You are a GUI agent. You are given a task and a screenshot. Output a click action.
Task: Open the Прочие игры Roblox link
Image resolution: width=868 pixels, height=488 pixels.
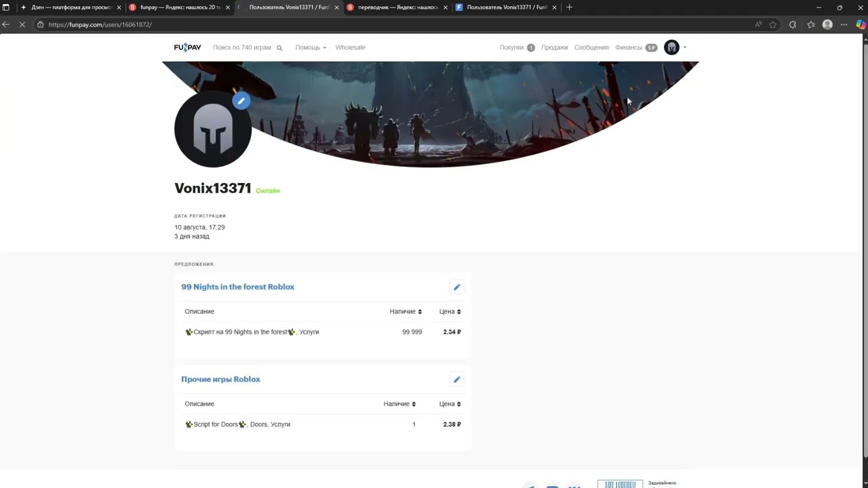(220, 380)
